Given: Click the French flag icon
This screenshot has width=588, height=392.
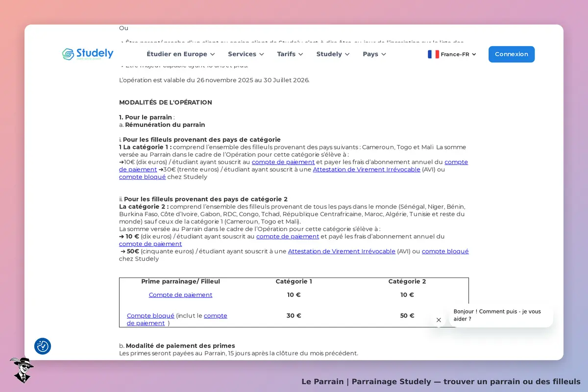Looking at the screenshot, I should coord(433,54).
